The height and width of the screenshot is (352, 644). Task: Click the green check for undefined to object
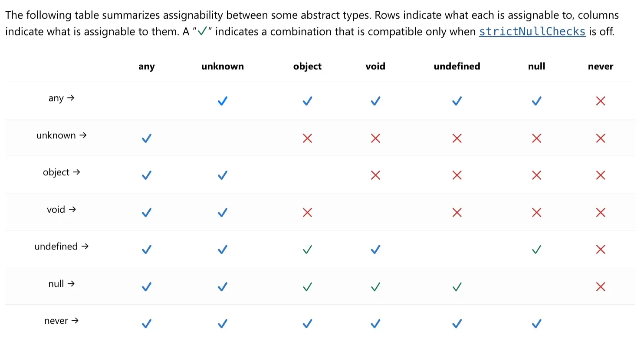(x=307, y=250)
